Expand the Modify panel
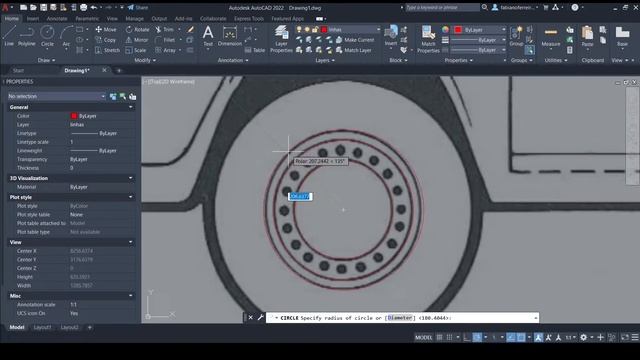640x360 pixels. tap(145, 60)
